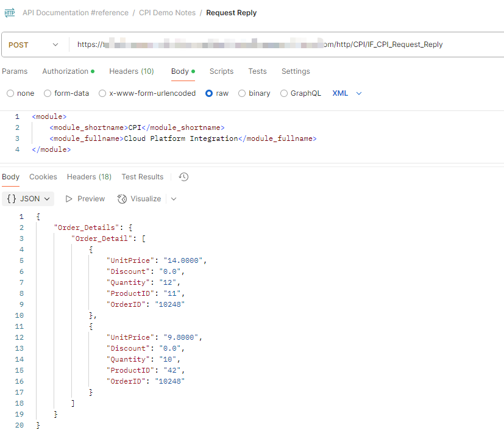The width and height of the screenshot is (504, 430).
Task: Select the x-www-form-urlencoded option
Action: pyautogui.click(x=102, y=93)
